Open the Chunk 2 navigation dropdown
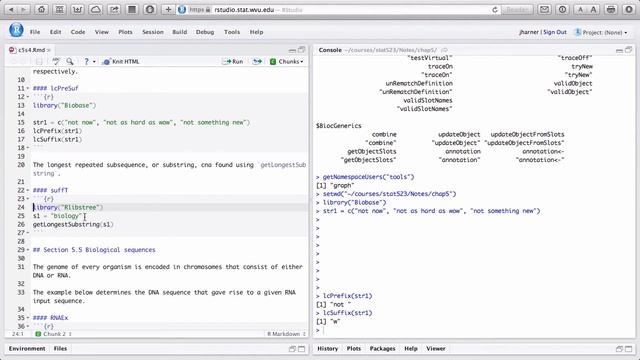The height and width of the screenshot is (360, 640). (x=54, y=334)
